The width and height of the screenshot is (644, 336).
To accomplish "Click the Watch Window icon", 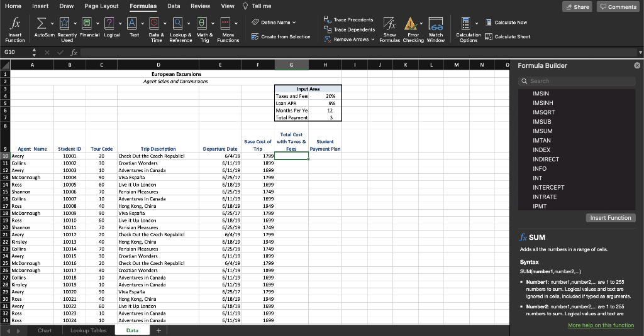I will point(435,24).
